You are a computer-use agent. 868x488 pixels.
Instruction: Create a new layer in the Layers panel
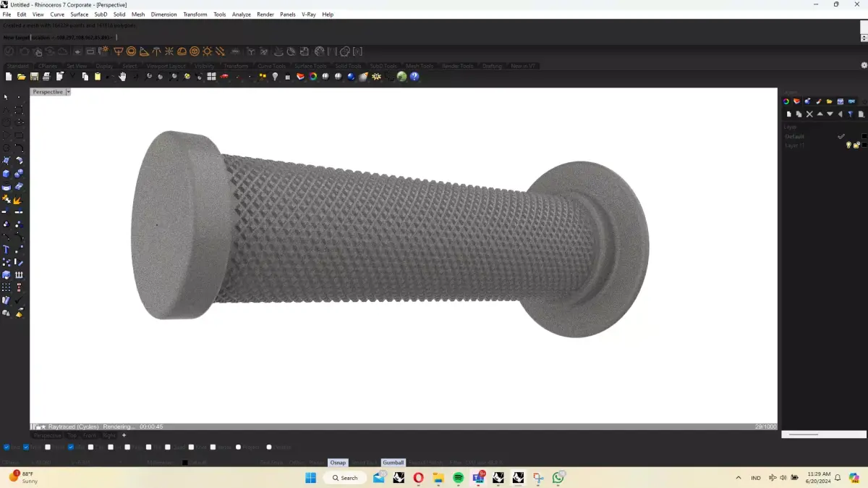789,114
